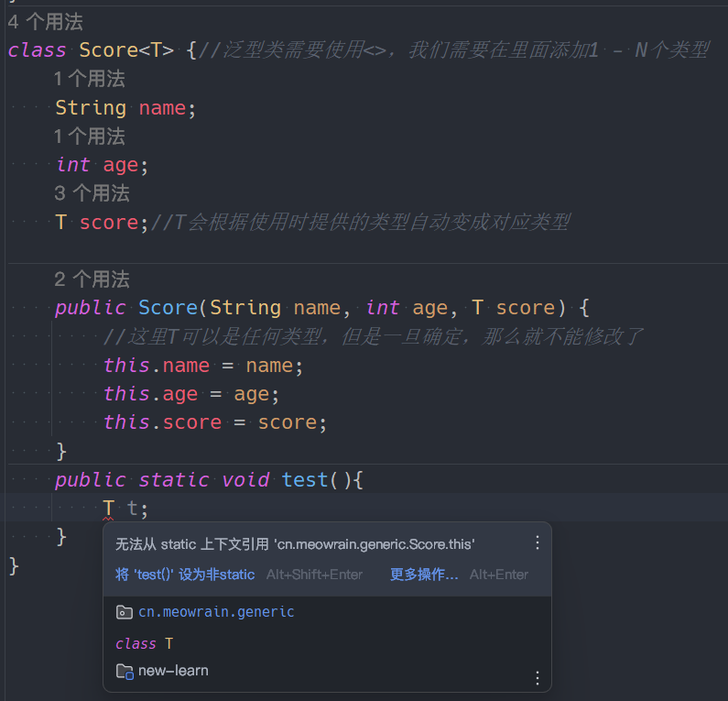Show the "2 个用法" hint above the Score constructor

click(x=92, y=279)
